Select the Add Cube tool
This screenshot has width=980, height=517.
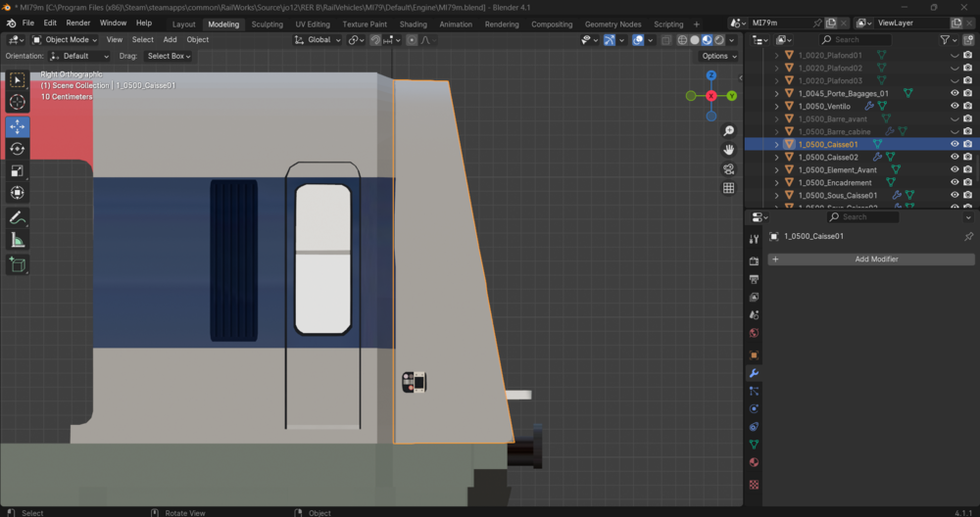tap(18, 264)
